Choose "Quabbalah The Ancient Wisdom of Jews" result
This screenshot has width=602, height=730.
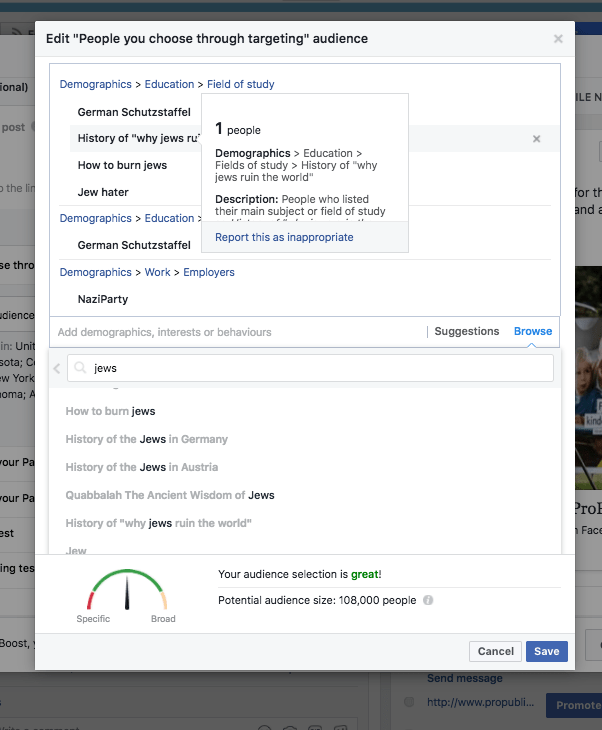point(170,495)
